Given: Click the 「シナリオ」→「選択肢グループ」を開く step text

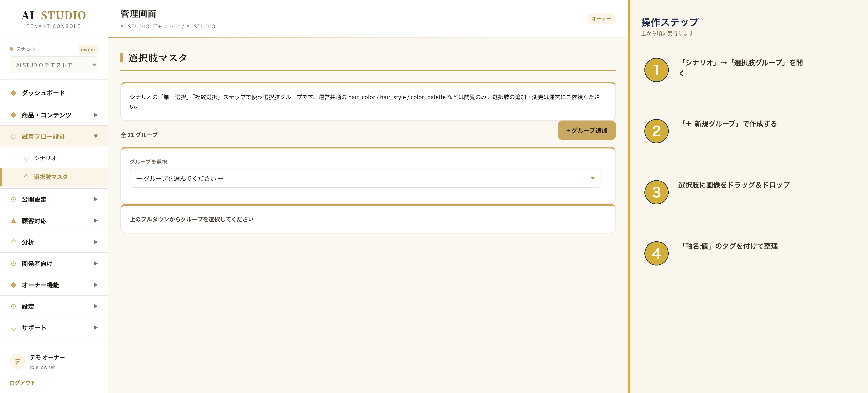Looking at the screenshot, I should coord(741,68).
